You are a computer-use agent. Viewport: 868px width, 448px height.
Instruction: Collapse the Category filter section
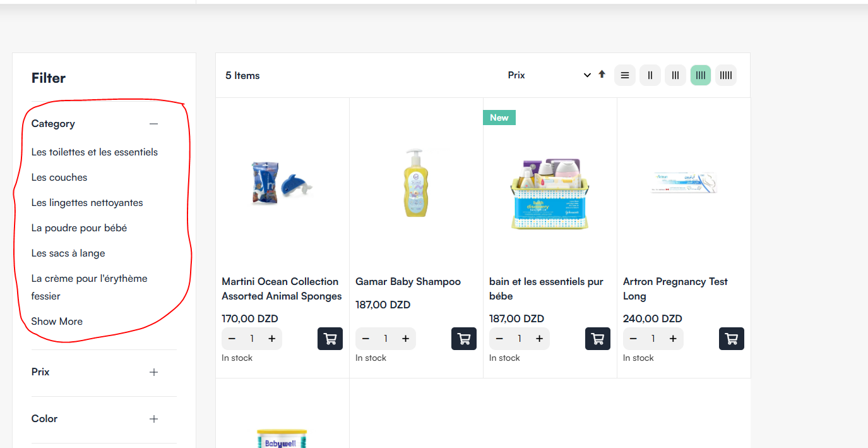153,124
